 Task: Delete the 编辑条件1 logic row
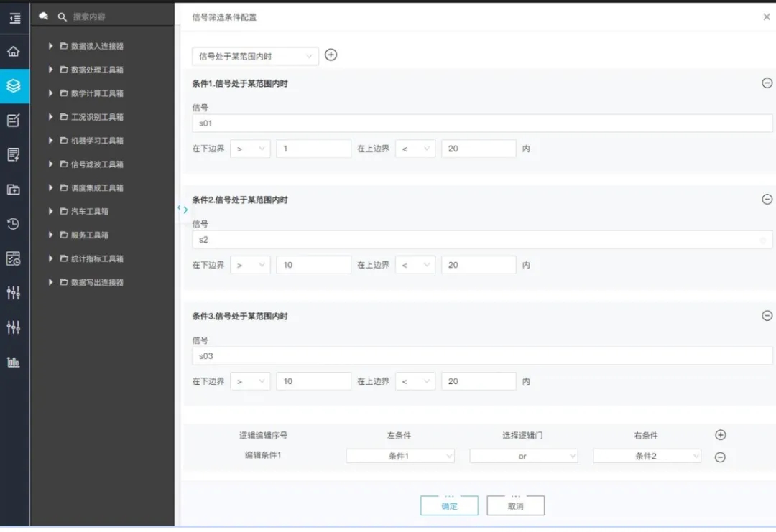720,457
